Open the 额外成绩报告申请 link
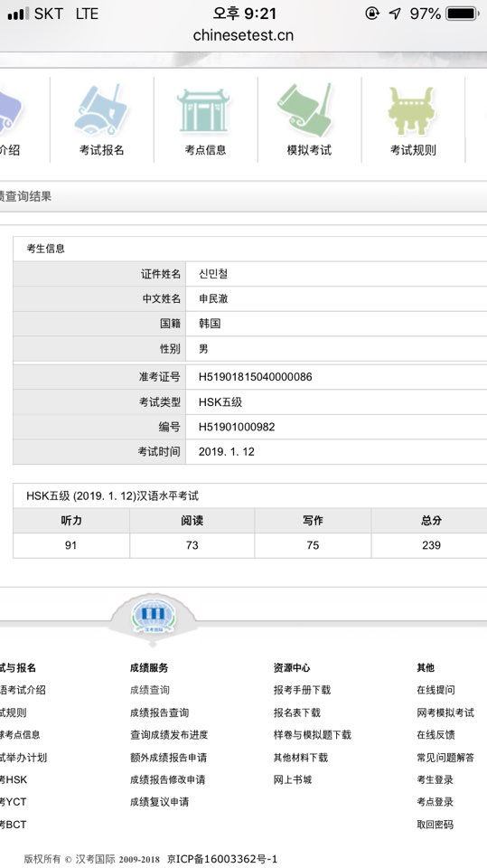 click(169, 758)
